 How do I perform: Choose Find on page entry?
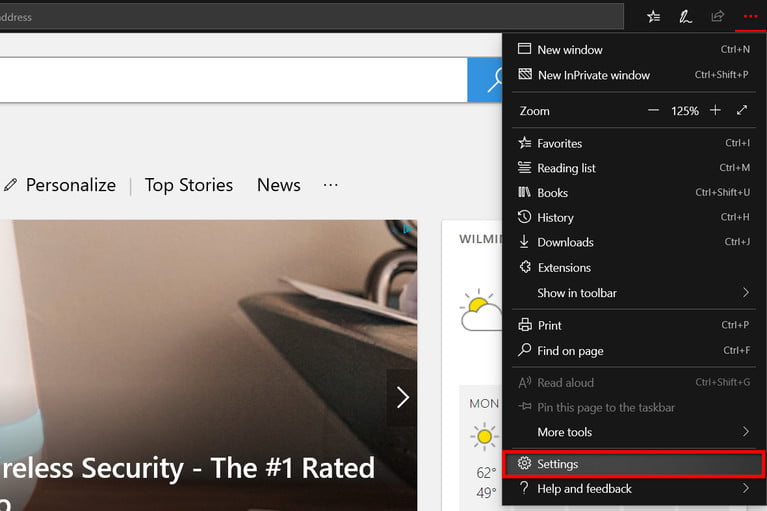click(633, 351)
